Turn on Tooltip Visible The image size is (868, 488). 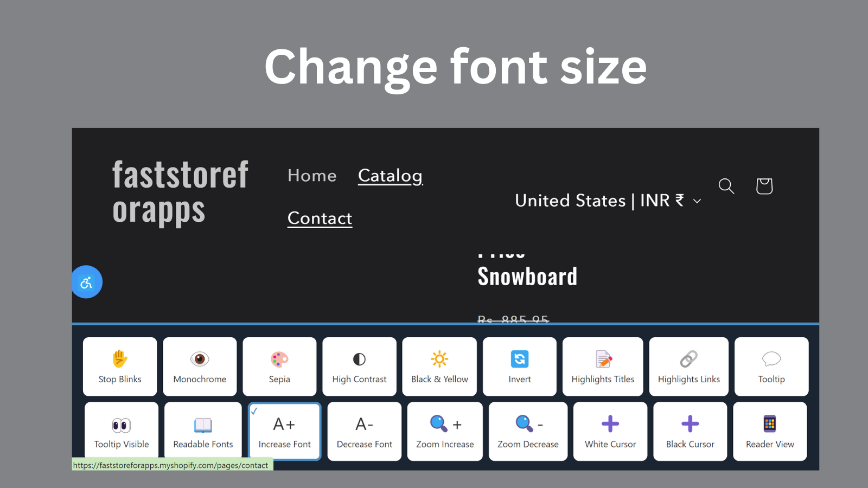point(122,432)
